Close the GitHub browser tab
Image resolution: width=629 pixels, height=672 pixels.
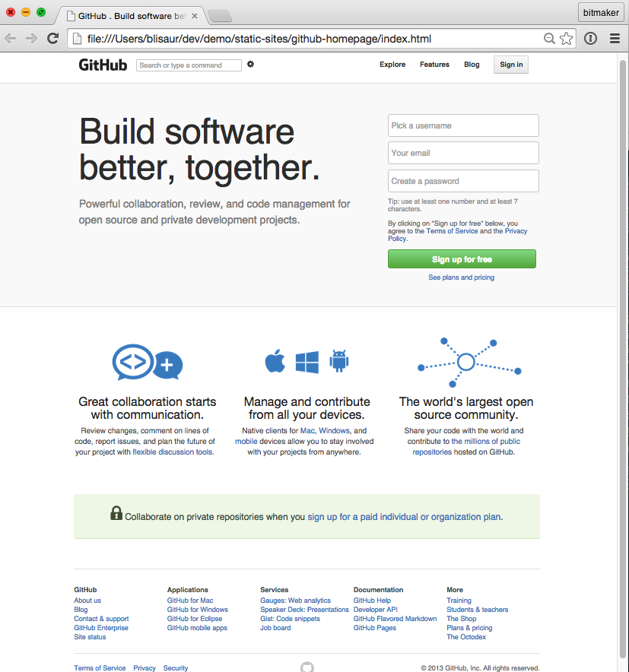click(195, 16)
